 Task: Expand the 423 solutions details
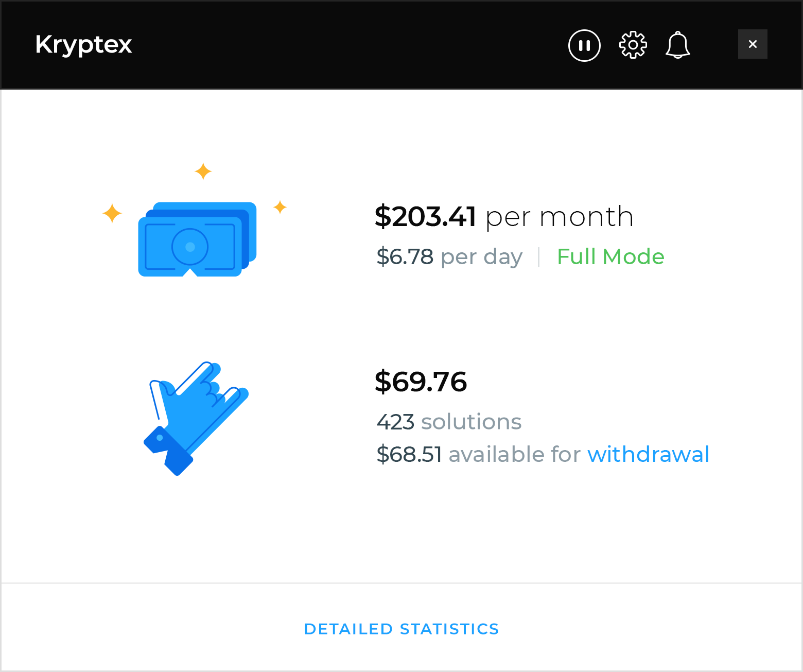449,421
